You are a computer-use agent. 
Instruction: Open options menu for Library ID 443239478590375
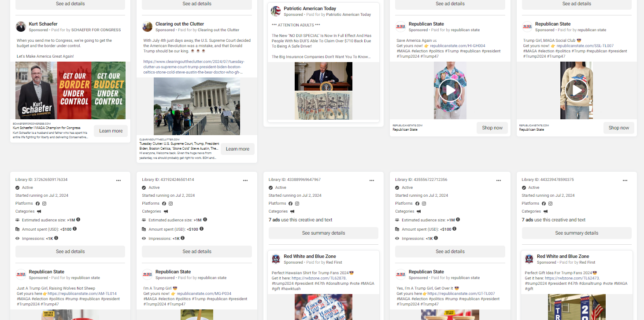(625, 180)
